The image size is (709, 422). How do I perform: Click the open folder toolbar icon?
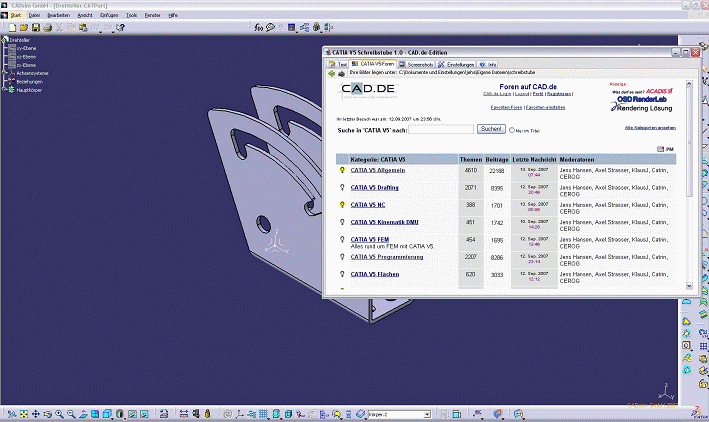click(x=24, y=28)
